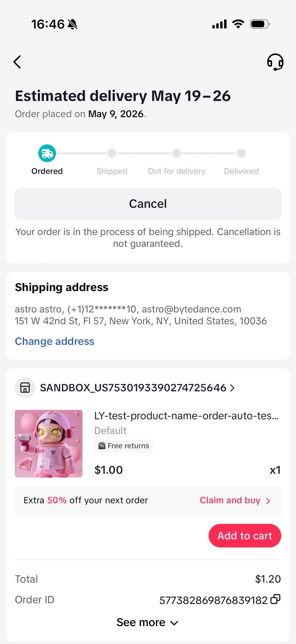
Task: Tap the Wi-Fi status icon
Action: (x=238, y=24)
